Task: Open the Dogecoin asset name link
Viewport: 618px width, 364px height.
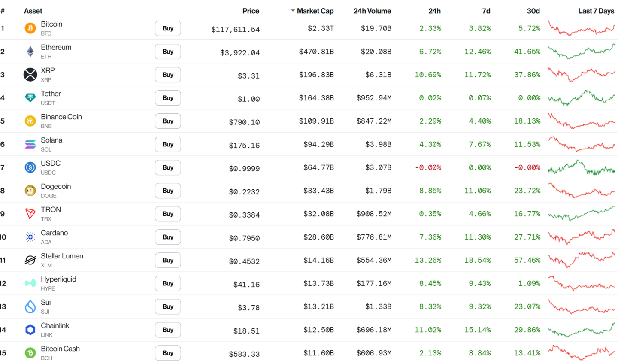Action: [56, 186]
